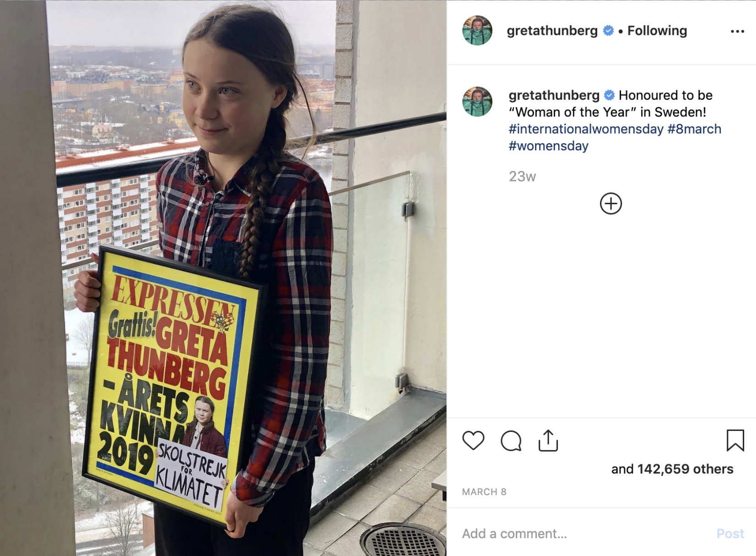
Task: Open the three-dot more options menu
Action: tap(737, 31)
